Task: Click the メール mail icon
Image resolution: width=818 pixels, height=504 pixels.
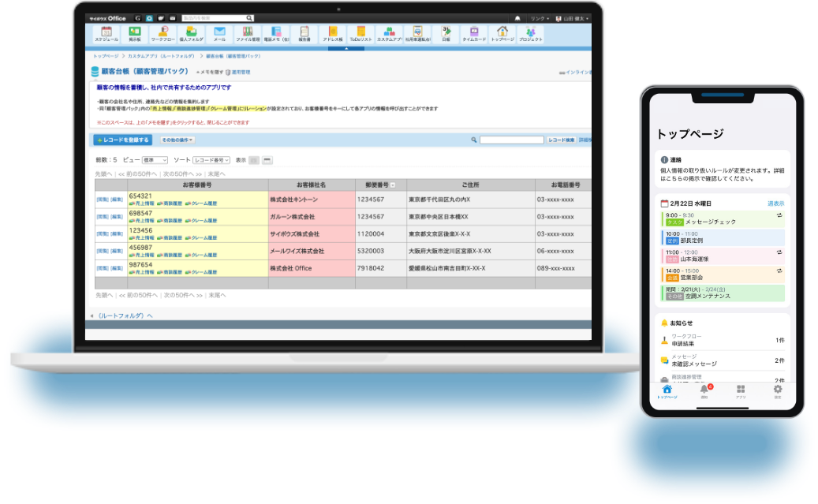Action: [219, 33]
